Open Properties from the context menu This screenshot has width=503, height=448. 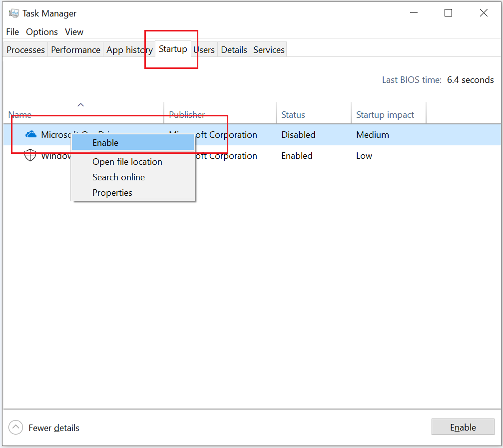[x=112, y=193]
